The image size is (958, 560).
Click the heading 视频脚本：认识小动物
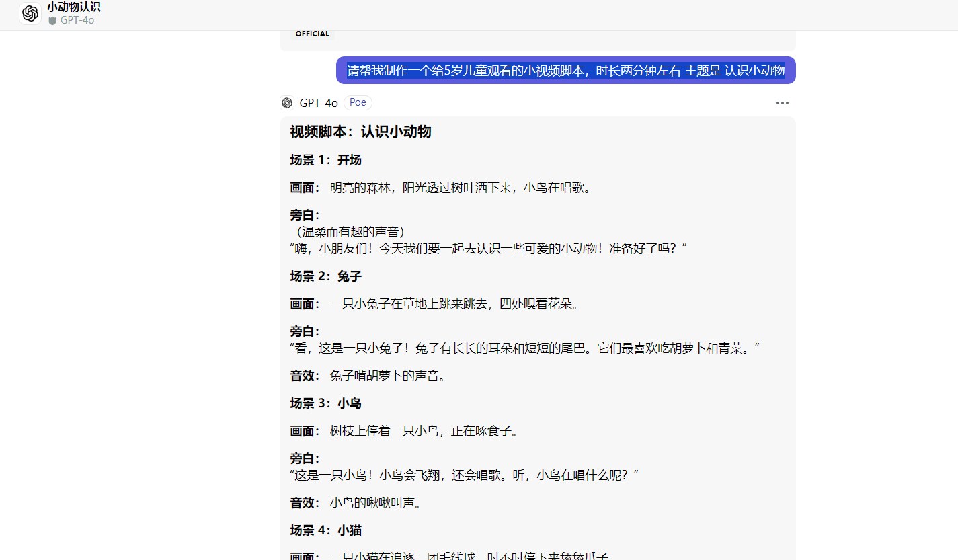coord(360,132)
